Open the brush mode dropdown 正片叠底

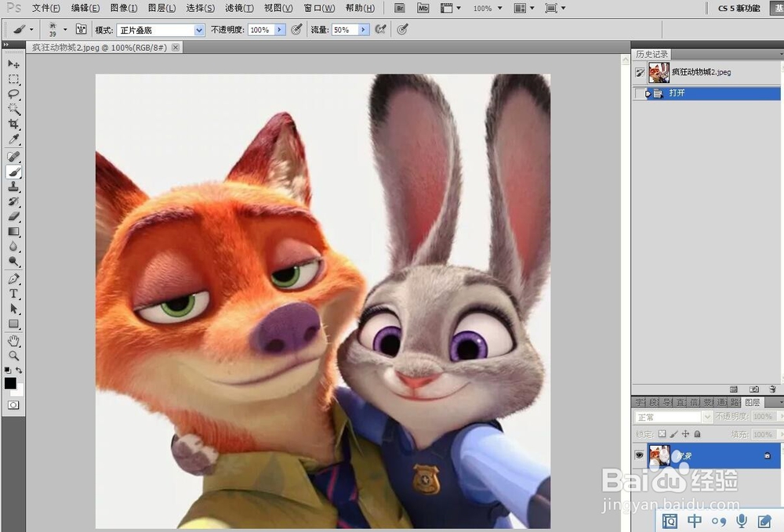(161, 30)
